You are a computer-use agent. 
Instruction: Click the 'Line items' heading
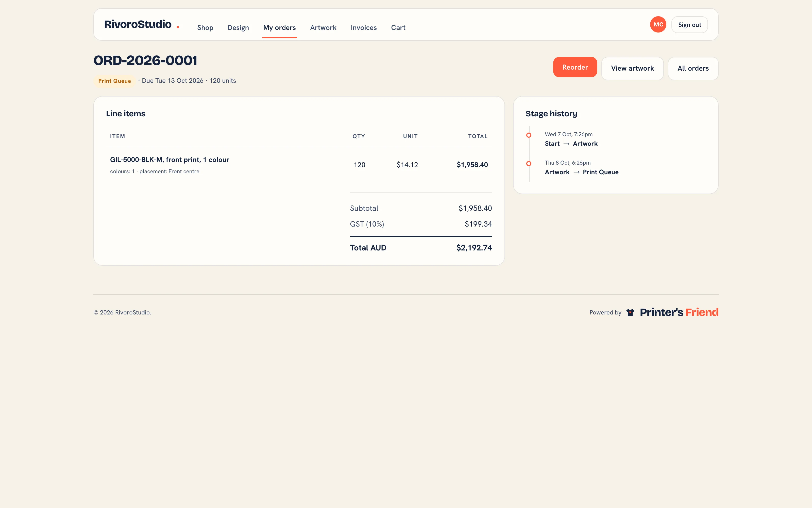126,114
